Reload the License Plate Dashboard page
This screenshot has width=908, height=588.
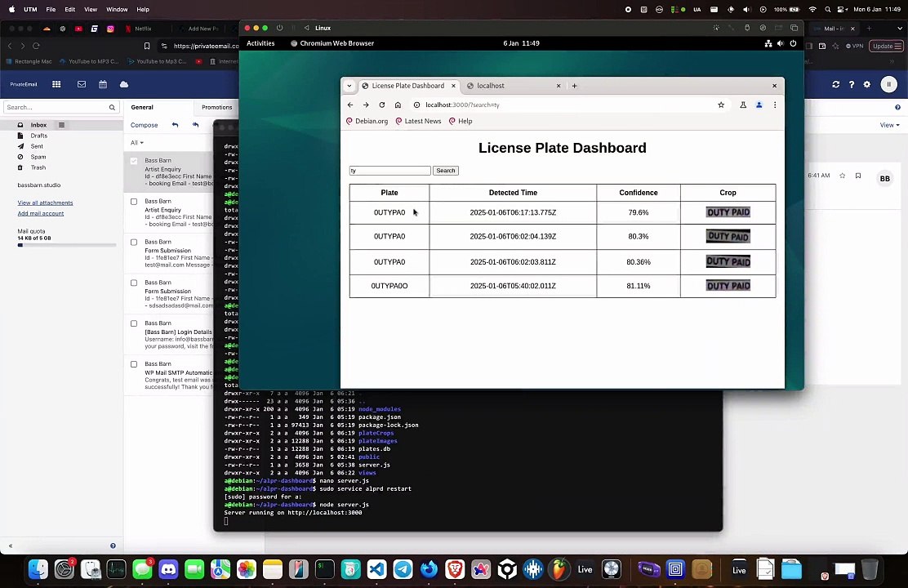click(x=381, y=105)
